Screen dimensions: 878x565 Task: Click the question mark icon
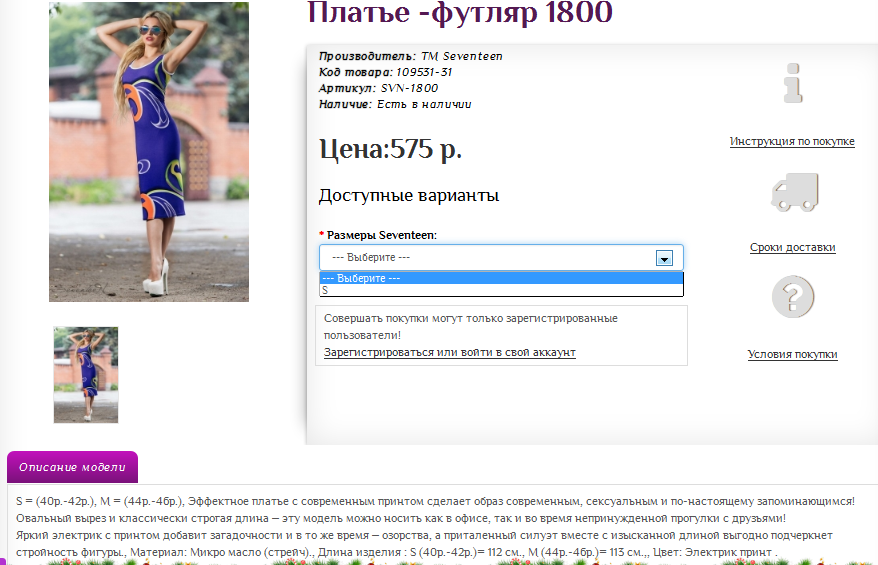793,297
